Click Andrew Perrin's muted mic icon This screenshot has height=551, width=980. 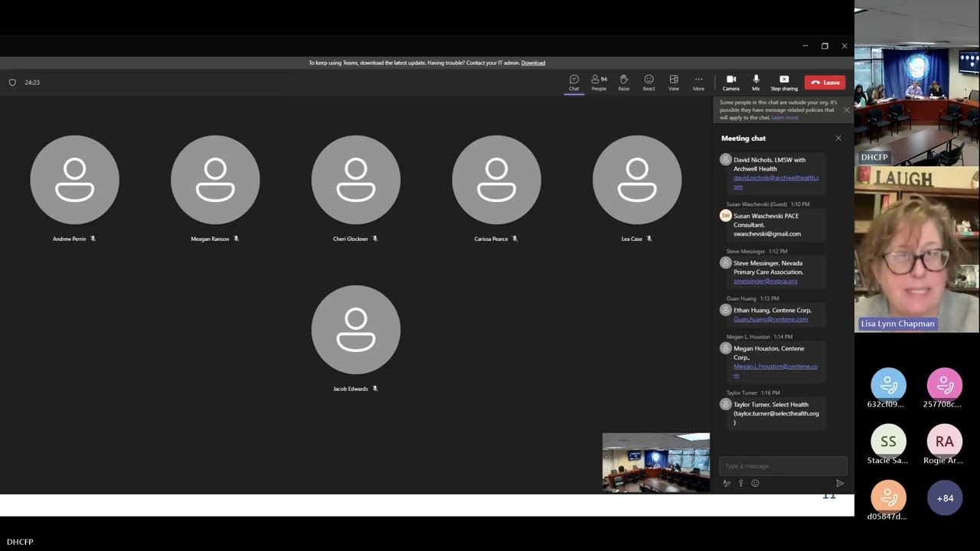(x=93, y=239)
